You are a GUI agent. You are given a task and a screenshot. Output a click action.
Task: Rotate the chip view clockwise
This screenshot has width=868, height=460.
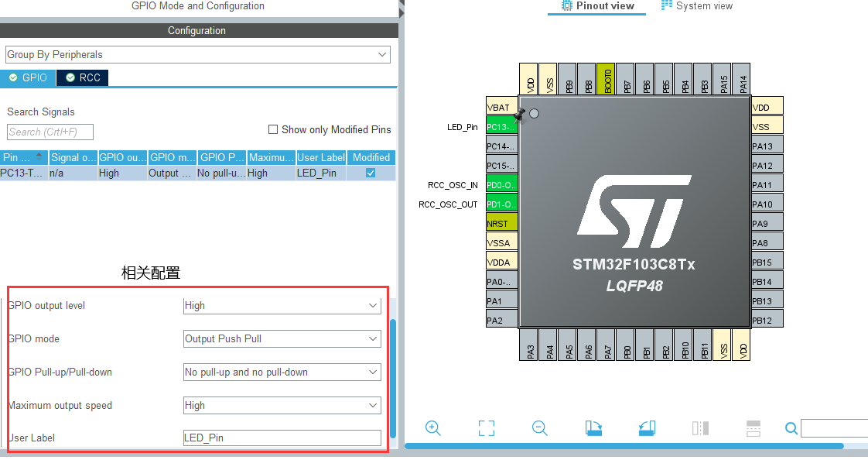coord(593,428)
